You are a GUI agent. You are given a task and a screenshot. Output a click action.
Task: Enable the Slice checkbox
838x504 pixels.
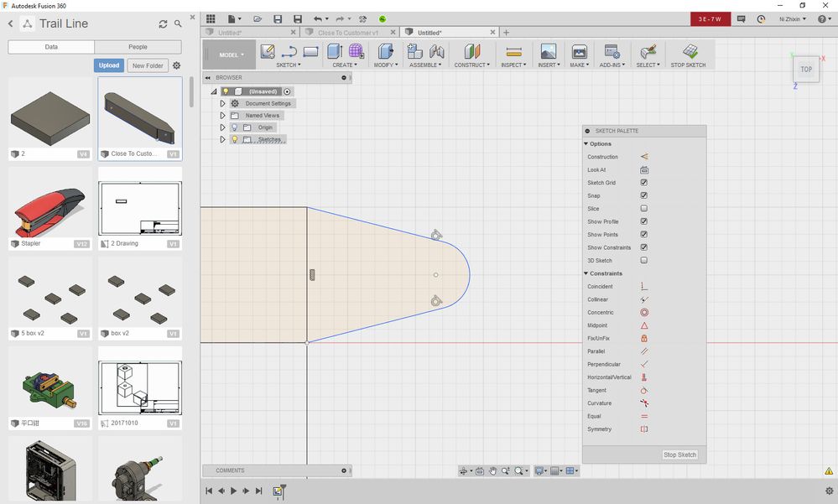644,209
